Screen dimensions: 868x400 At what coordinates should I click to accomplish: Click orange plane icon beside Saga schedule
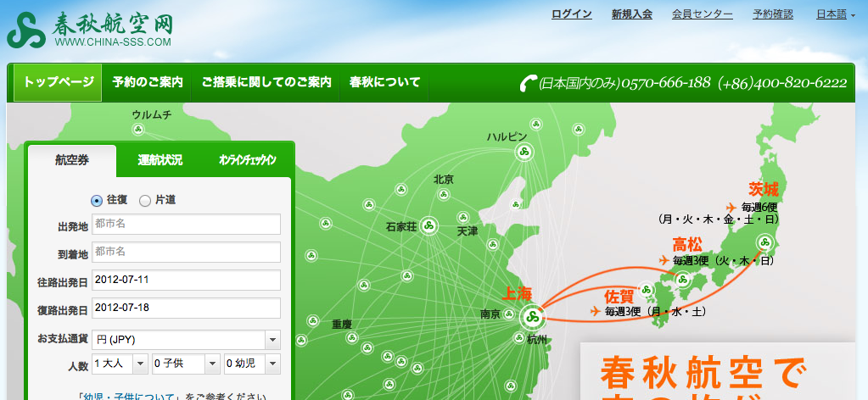(x=596, y=311)
